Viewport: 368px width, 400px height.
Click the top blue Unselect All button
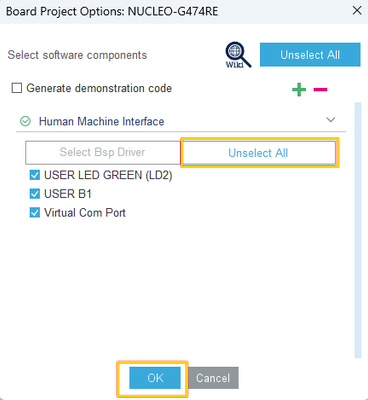pyautogui.click(x=310, y=55)
